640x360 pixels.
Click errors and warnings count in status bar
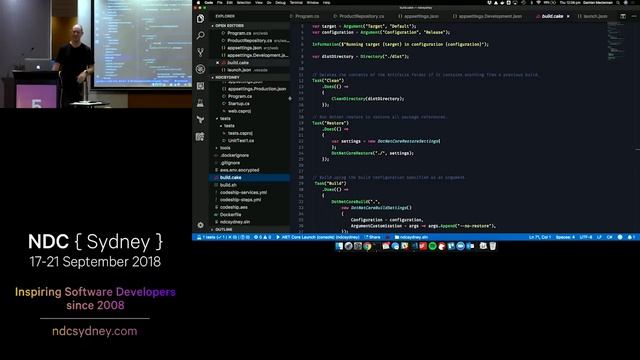click(262, 237)
